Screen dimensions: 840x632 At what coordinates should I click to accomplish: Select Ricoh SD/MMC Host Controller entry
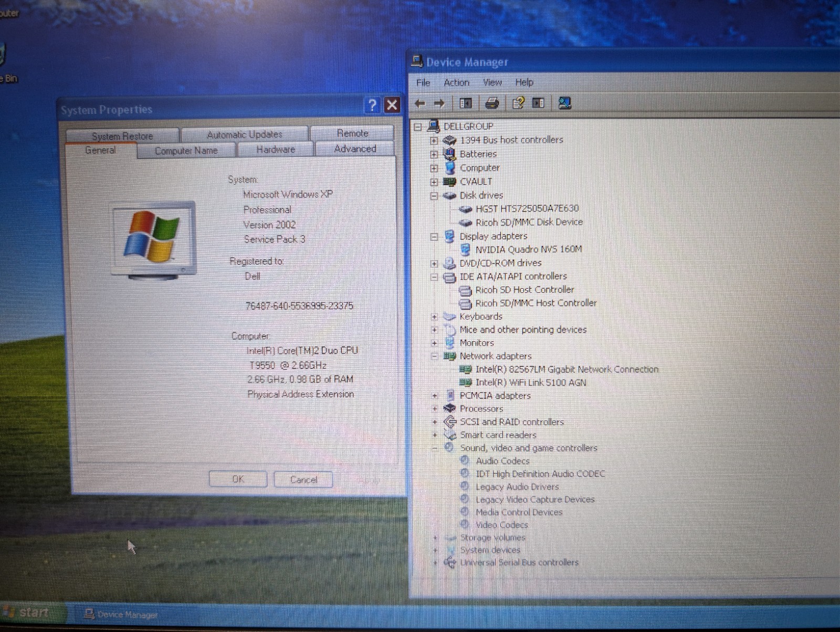pos(536,303)
